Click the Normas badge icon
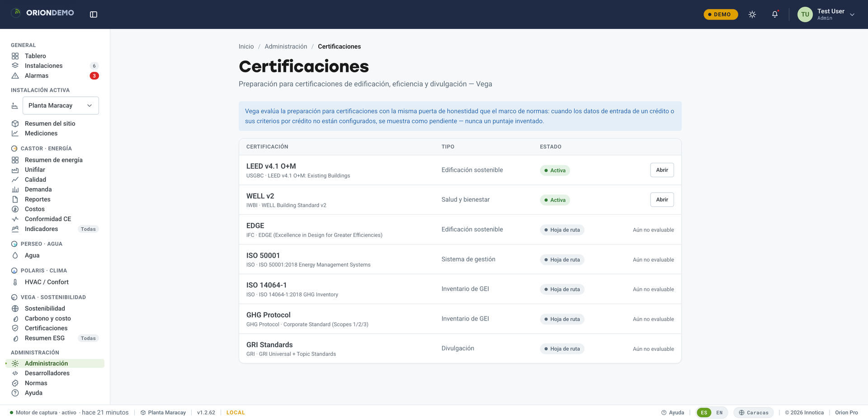 [15, 383]
